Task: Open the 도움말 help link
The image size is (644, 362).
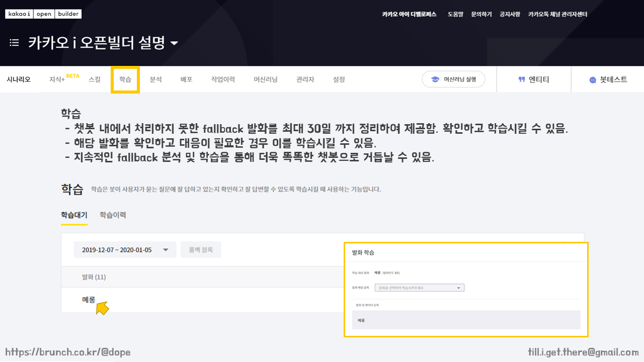Action: click(455, 15)
